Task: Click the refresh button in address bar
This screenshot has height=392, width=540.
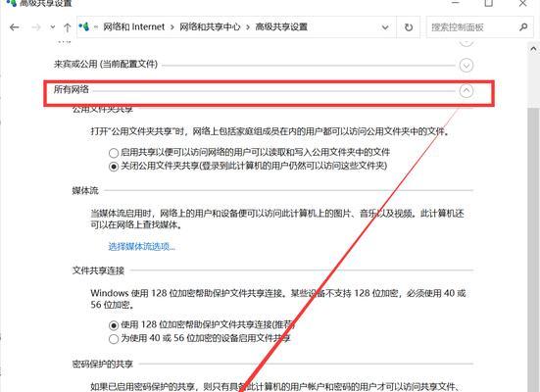Action: pyautogui.click(x=409, y=27)
